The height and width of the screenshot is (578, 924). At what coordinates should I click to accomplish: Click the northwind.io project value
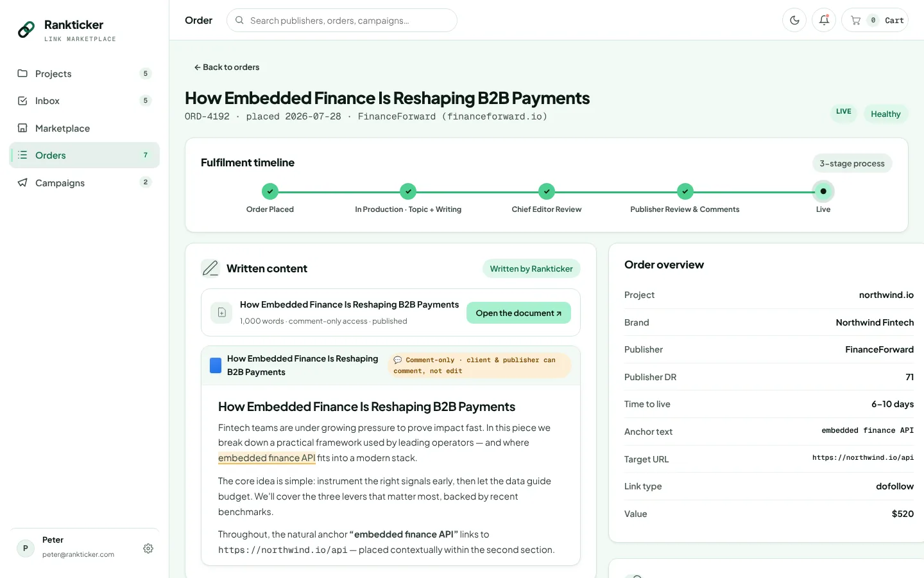click(x=886, y=295)
